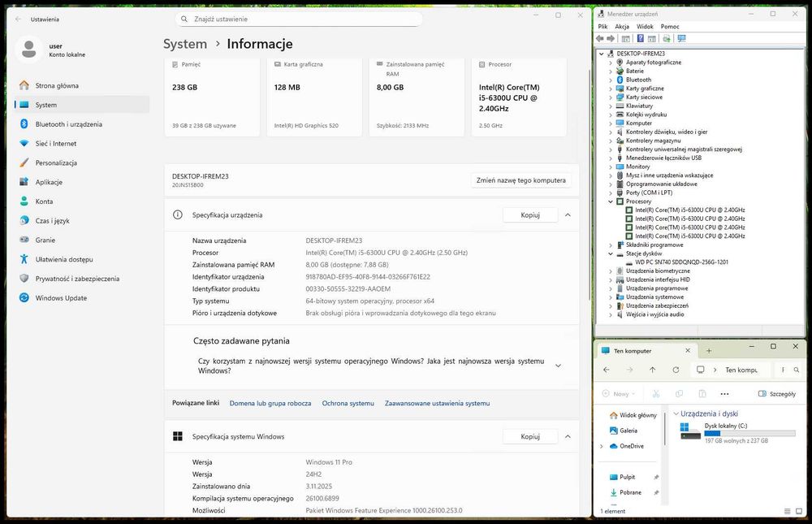Image resolution: width=812 pixels, height=524 pixels.
Task: Collapse the Specyfikacja urządzenia section
Action: 568,214
